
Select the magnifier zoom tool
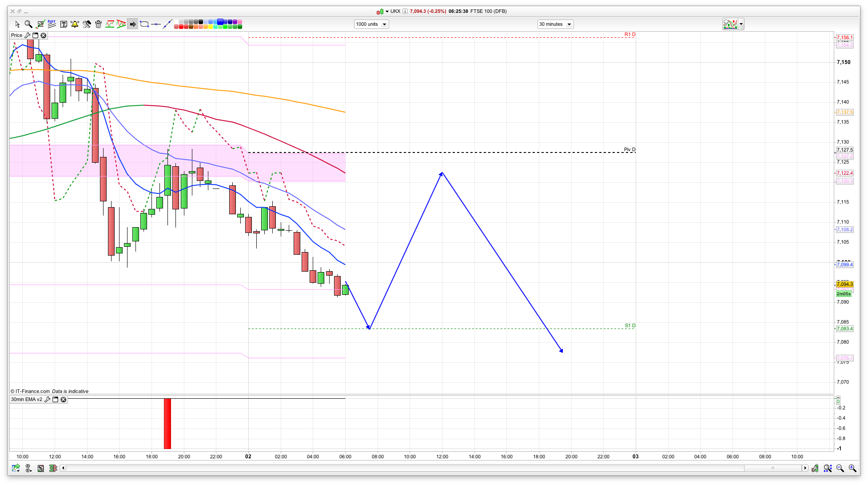point(28,24)
